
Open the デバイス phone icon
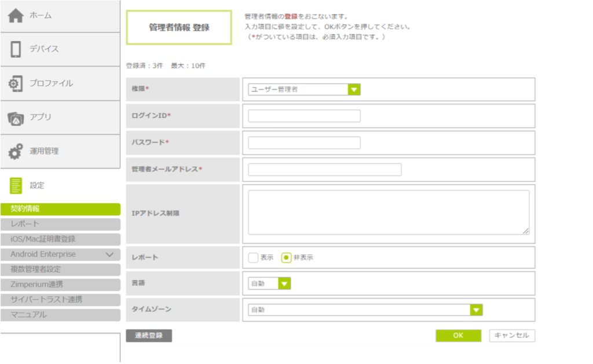pos(16,49)
